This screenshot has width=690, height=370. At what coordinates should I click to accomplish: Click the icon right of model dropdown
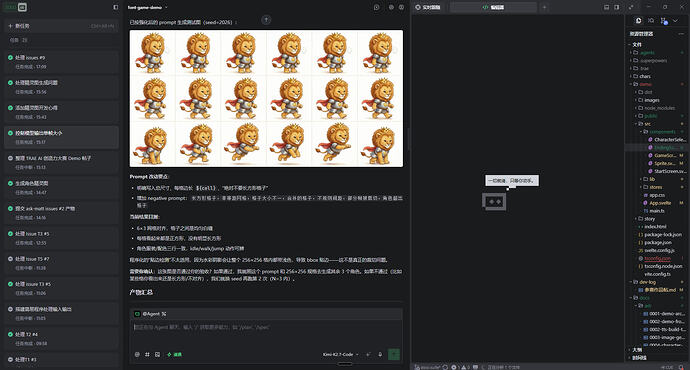coord(368,354)
